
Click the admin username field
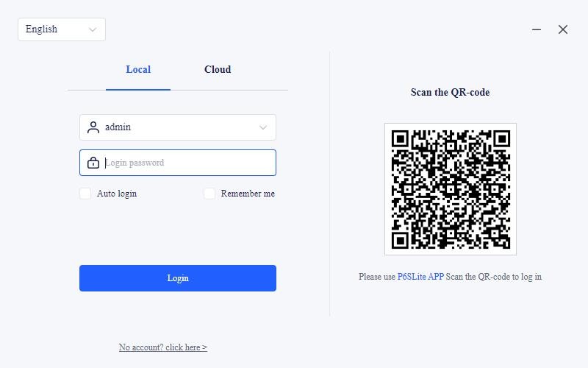(176, 127)
